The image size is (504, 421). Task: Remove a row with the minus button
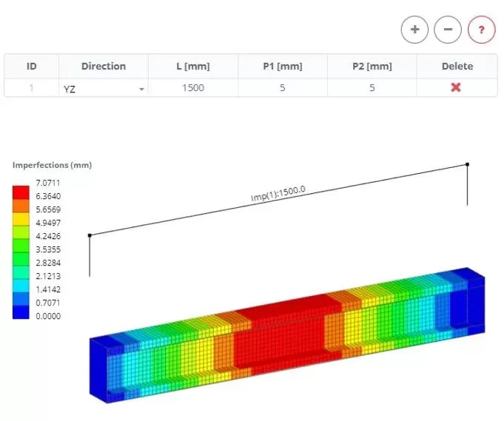pos(448,30)
